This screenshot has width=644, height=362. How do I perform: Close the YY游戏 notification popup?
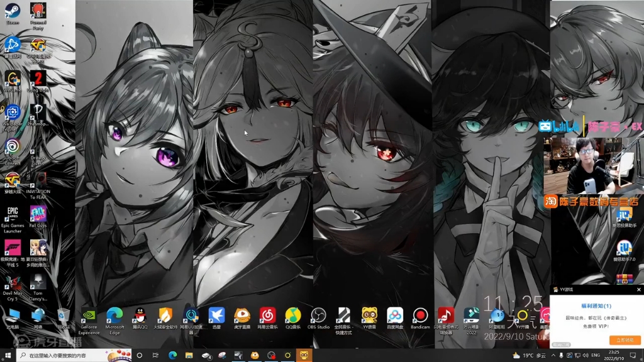639,290
